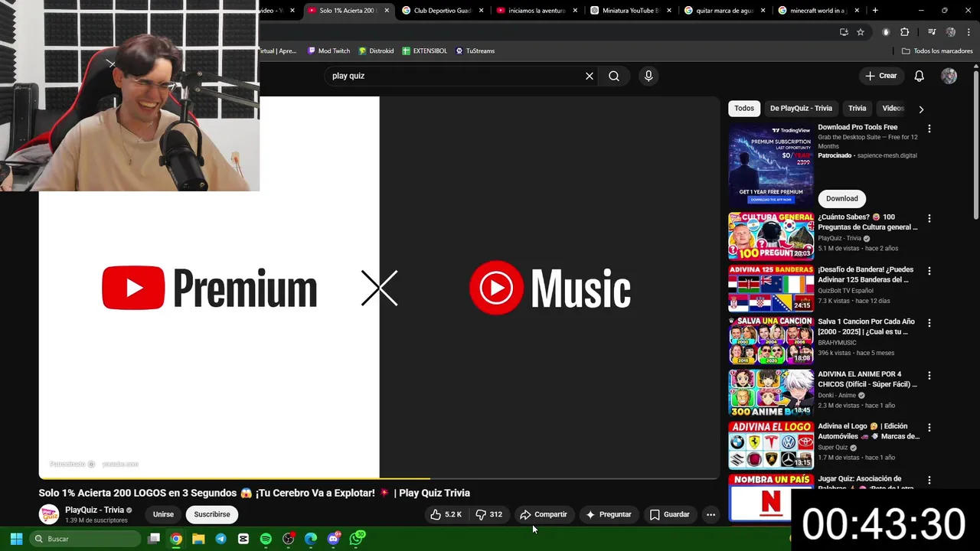Click the Windows Buscar search box
Screen dimensions: 980x551
(85, 539)
